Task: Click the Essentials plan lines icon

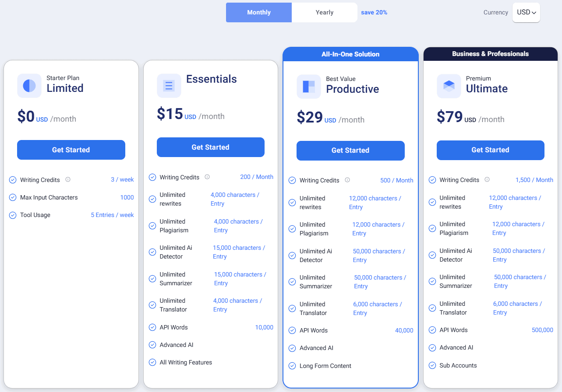Action: [169, 85]
